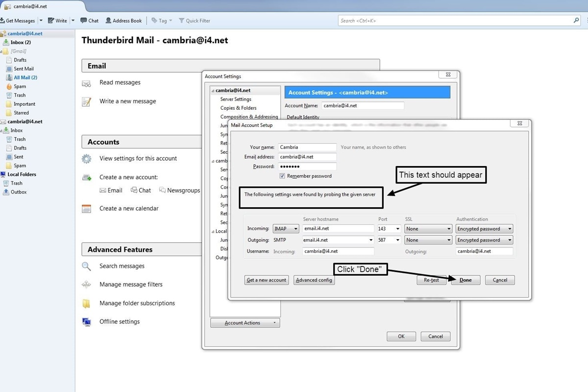Open the Inbox (2) folder
588x392 pixels.
point(21,42)
